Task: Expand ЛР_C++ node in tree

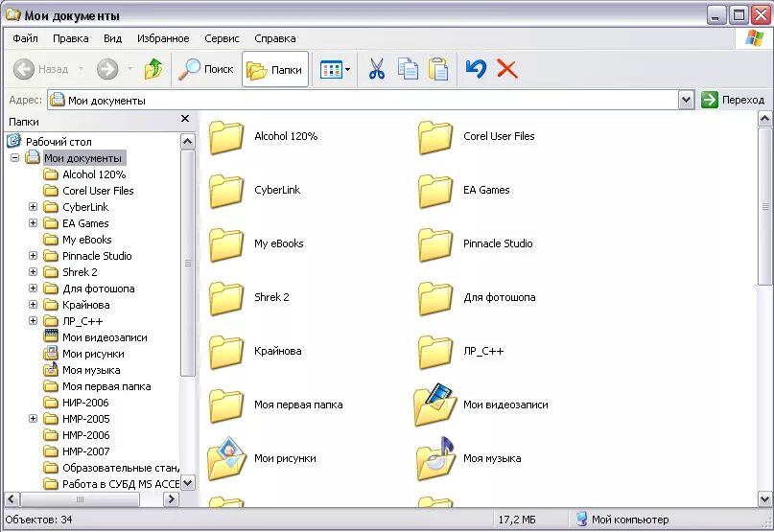Action: pyautogui.click(x=33, y=321)
